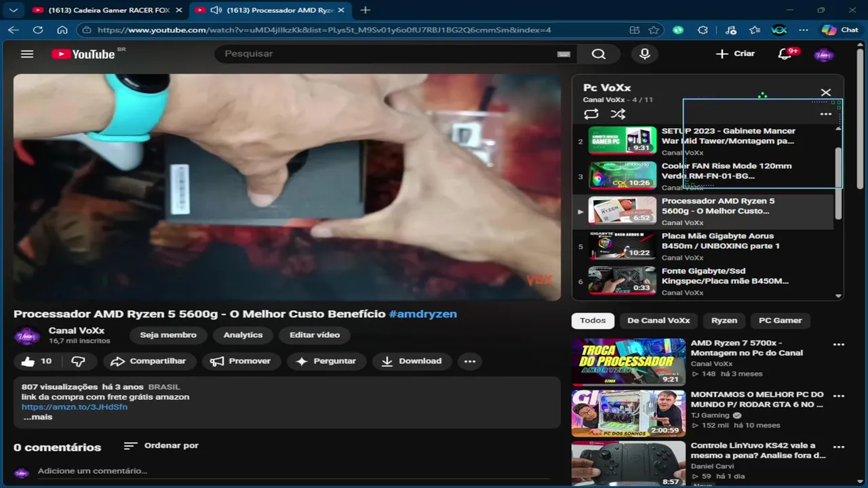Viewport: 868px width, 488px height.
Task: Open Canal VoXx channel avatar under video
Action: (27, 335)
